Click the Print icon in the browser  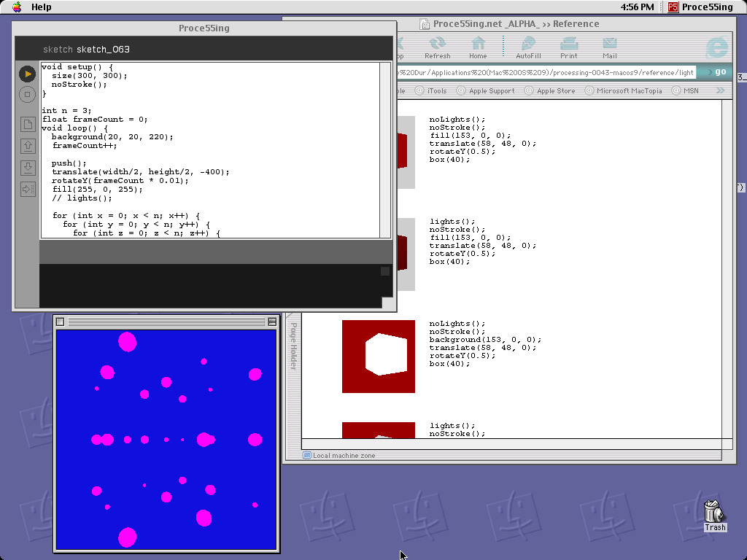tap(569, 47)
